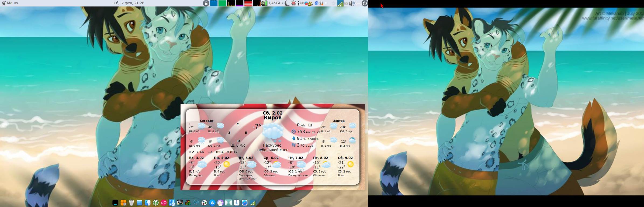This screenshot has height=207, width=644.
Task: Open the trash can in the dock
Action: click(x=131, y=203)
